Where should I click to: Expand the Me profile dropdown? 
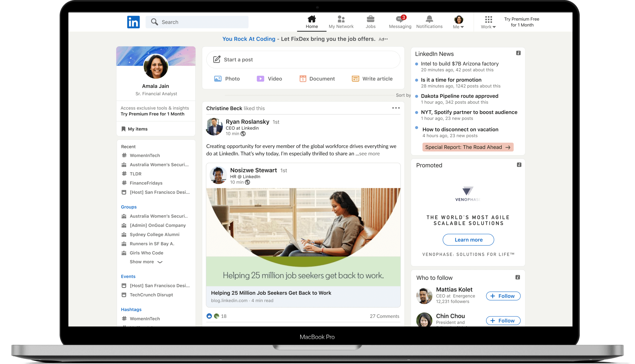pos(458,22)
